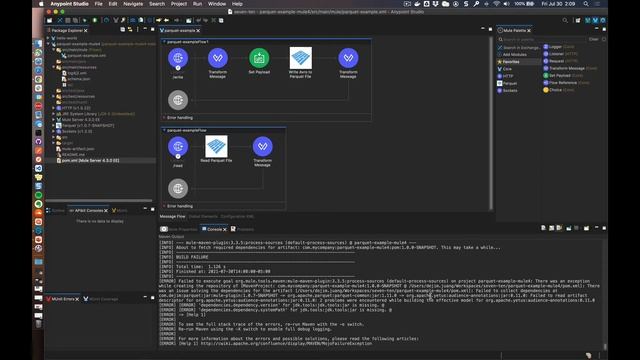The width and height of the screenshot is (640, 360).
Task: Pick Logger from Mule Palette favorites
Action: 558,47
